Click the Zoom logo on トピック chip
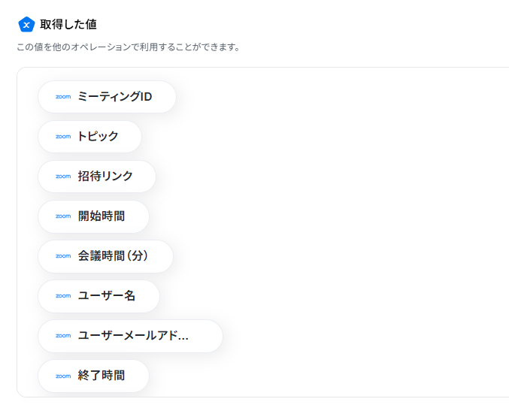This screenshot has width=509, height=420. tap(63, 137)
